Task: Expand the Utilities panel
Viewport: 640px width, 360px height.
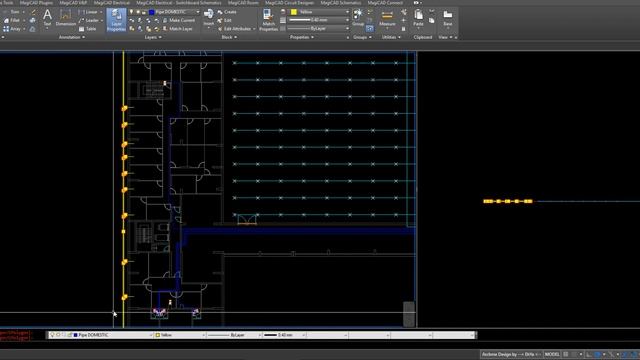Action: pos(391,37)
